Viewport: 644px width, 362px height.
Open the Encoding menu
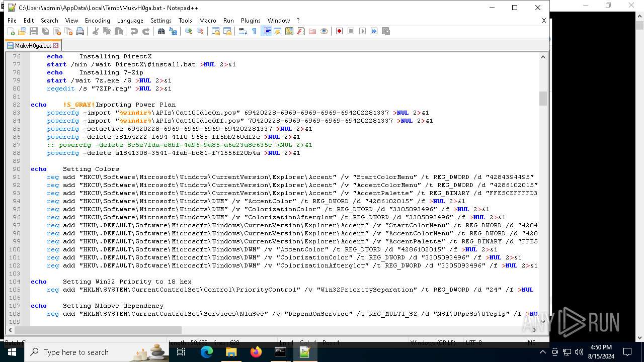(97, 21)
